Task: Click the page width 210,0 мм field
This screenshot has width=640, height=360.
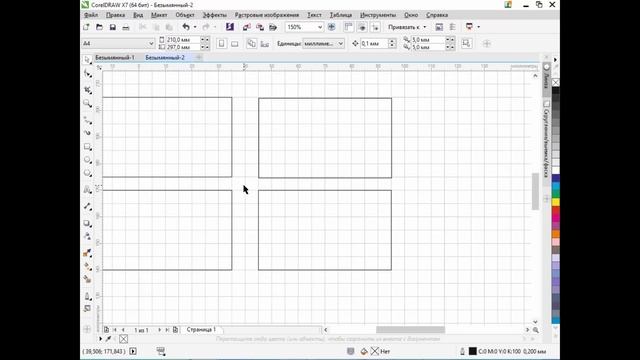Action: click(182, 40)
